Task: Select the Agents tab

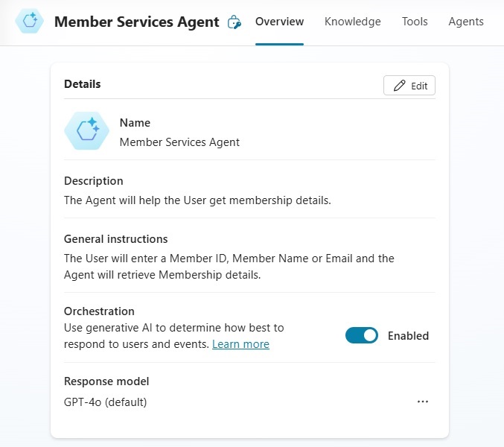Action: 466,22
